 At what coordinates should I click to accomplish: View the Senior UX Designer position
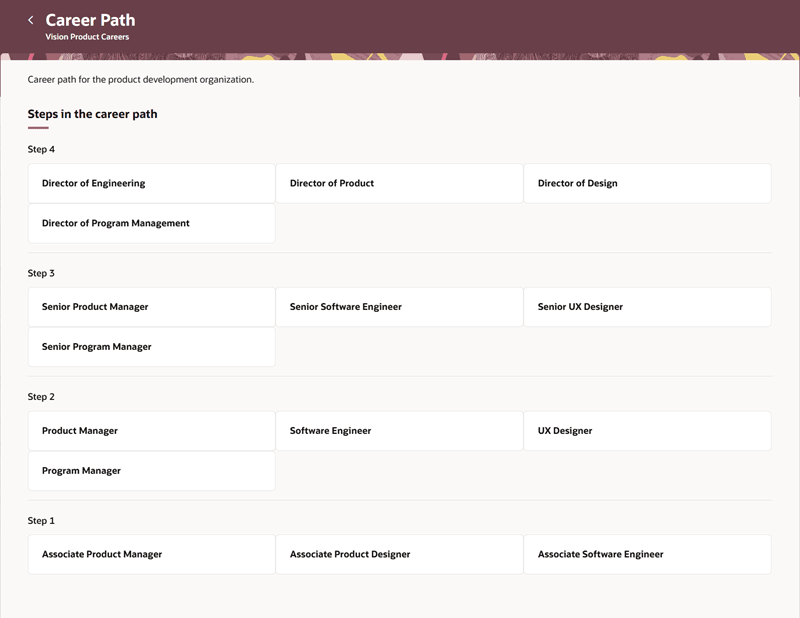[x=647, y=307]
